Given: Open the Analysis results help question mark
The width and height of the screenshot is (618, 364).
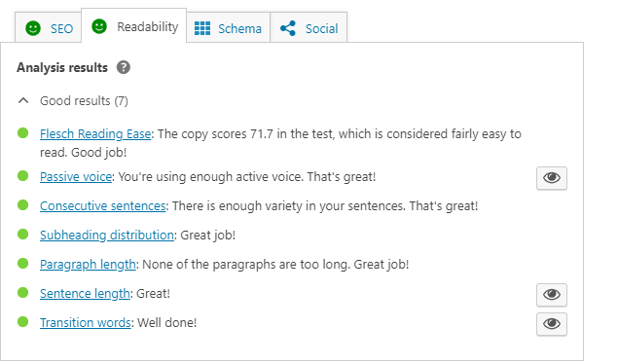Looking at the screenshot, I should point(124,67).
